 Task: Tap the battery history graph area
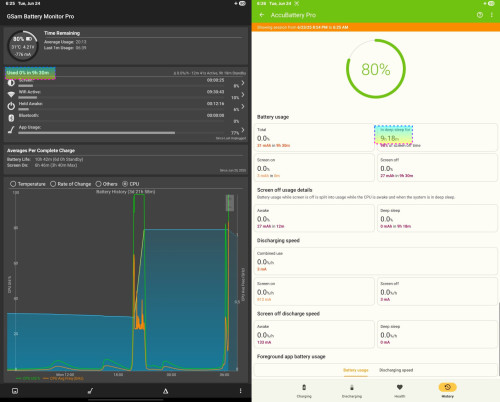coord(123,282)
